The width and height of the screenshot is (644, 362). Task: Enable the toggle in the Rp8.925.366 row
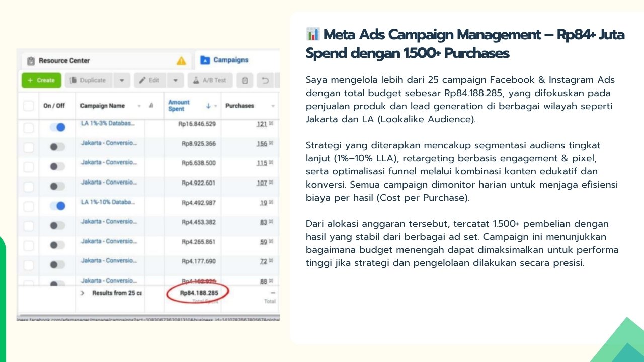[x=57, y=147]
